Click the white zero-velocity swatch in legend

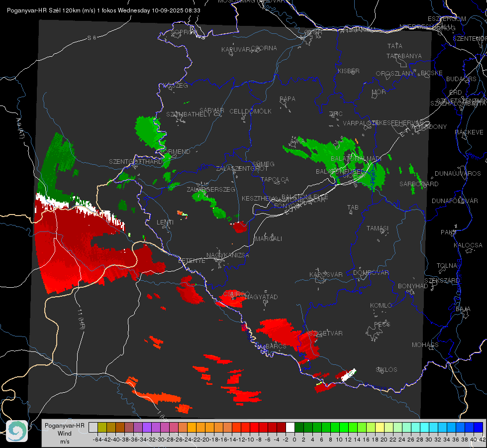(290, 427)
